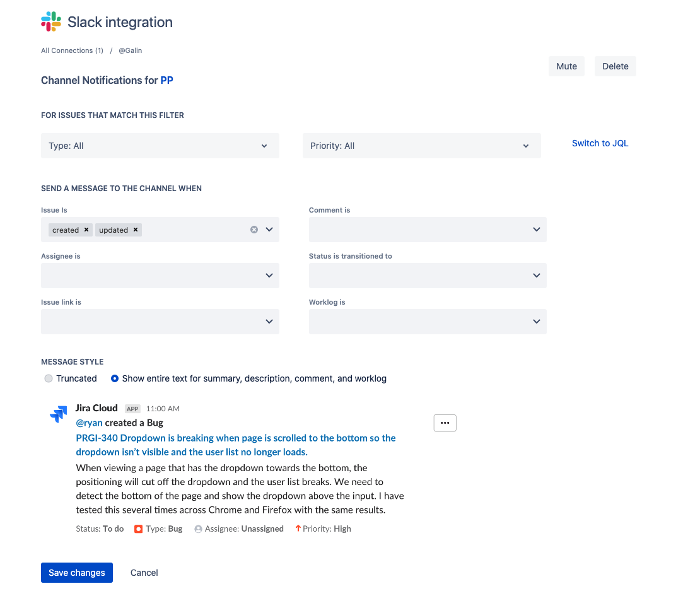The image size is (700, 596).
Task: Open Status is transitioned to dropdown
Action: pyautogui.click(x=428, y=276)
